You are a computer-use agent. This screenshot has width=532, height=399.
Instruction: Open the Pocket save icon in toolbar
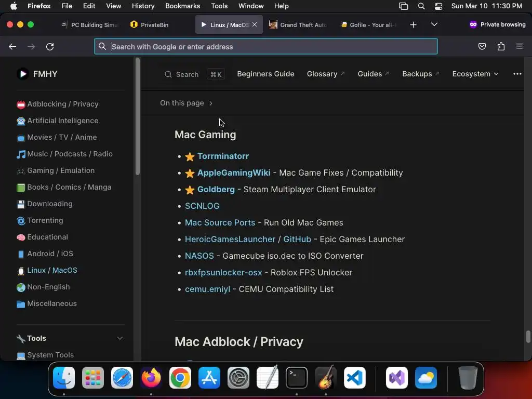[482, 46]
